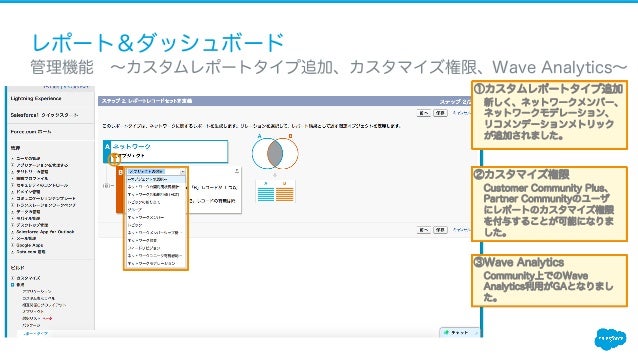Viewport: 638px width, 360px height.
Task: Select ネットワークモデレーション in the dropdown list
Action: [x=151, y=264]
